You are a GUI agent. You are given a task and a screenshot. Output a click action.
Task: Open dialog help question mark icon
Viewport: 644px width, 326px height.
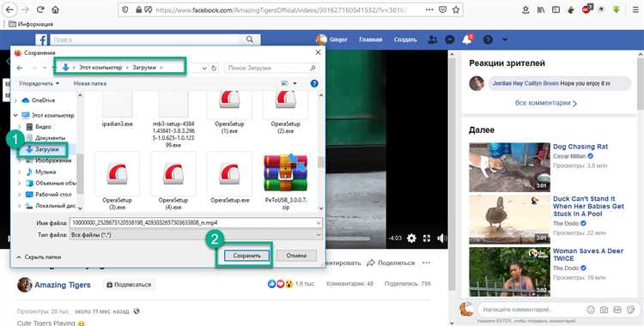[x=314, y=83]
